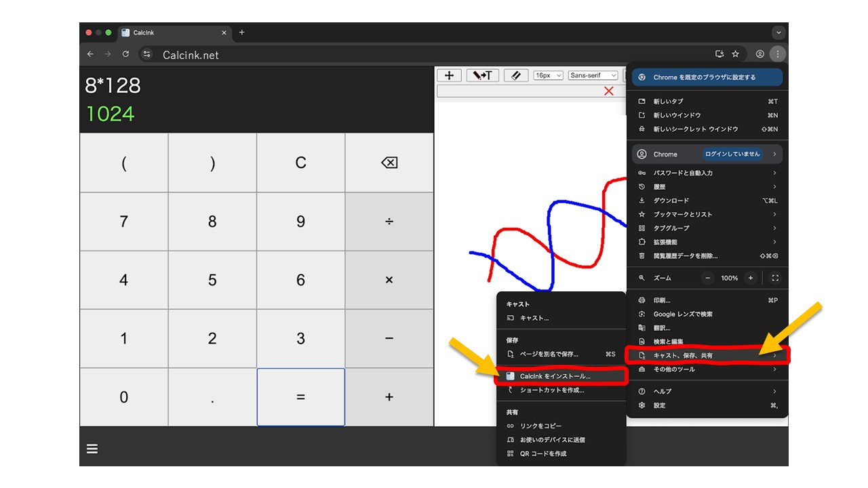Select ダウンロード menu item
Screen dimensions: 868x488
point(707,201)
